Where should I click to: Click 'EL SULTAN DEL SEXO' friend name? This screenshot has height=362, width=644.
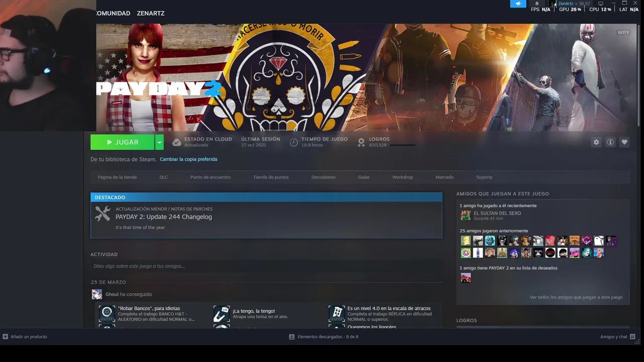(x=497, y=213)
